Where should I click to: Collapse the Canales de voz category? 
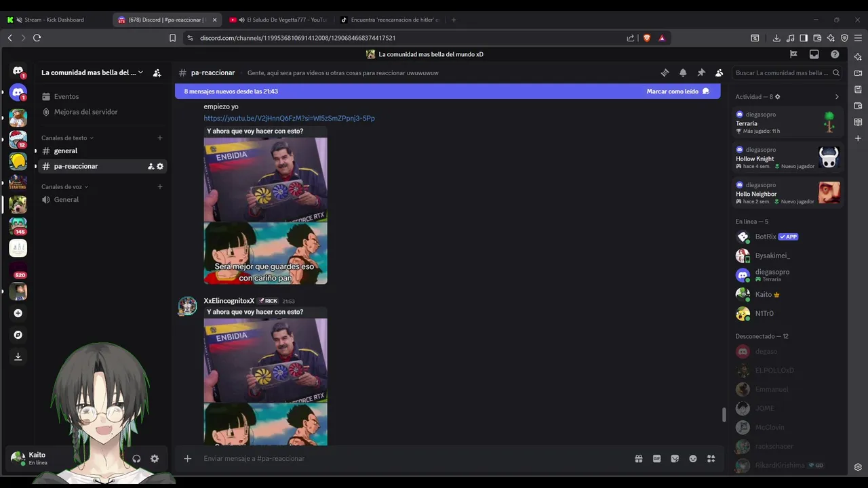(x=64, y=187)
